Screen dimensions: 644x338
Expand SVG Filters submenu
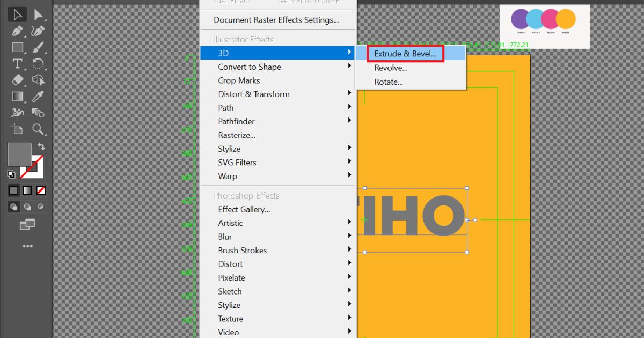tap(277, 163)
